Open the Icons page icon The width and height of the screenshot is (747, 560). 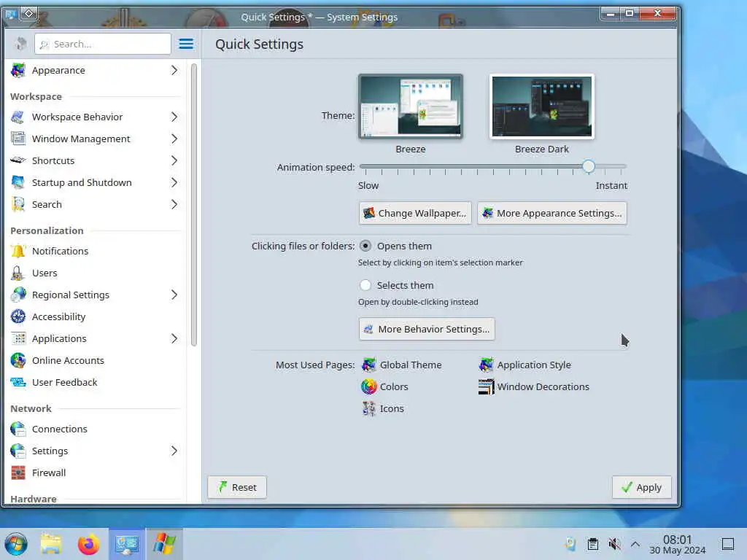coord(368,408)
